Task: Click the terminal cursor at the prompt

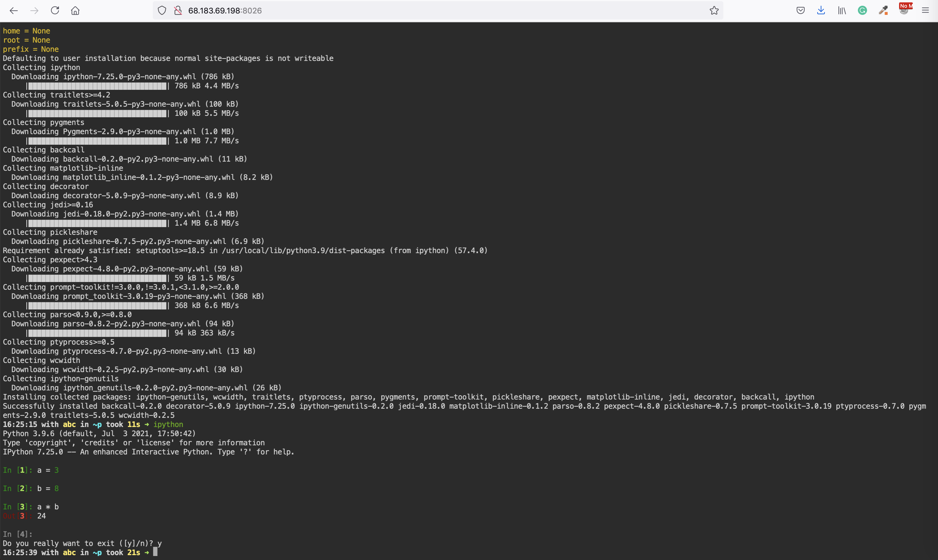Action: click(x=155, y=552)
